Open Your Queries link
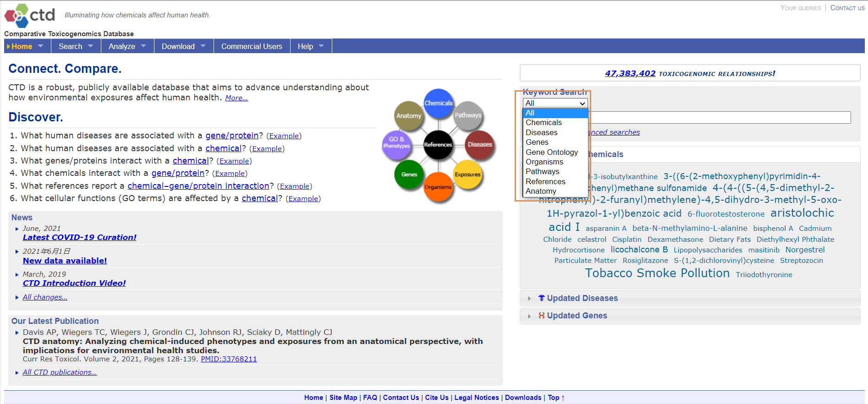The image size is (868, 404). tap(801, 8)
